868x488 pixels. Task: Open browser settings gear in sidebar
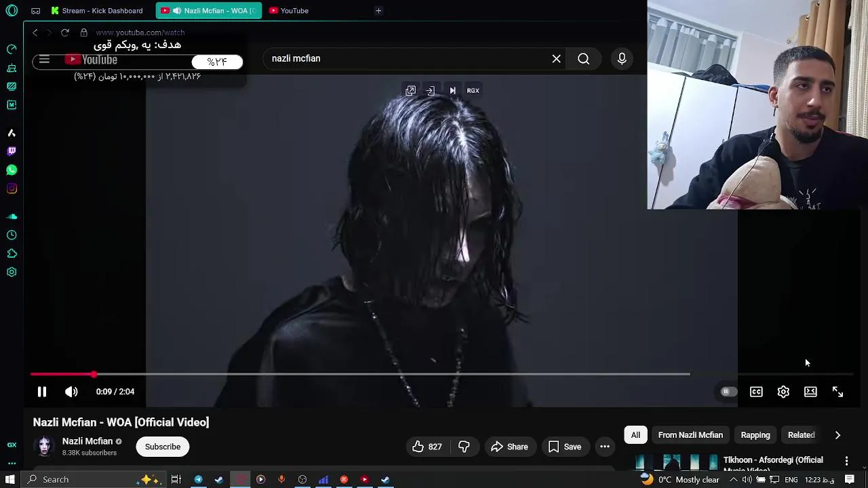(x=12, y=272)
